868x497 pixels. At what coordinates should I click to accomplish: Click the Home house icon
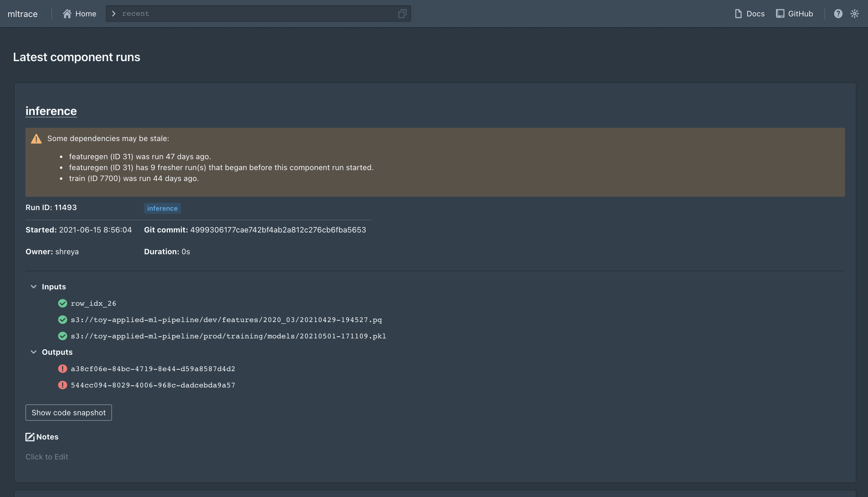click(67, 14)
